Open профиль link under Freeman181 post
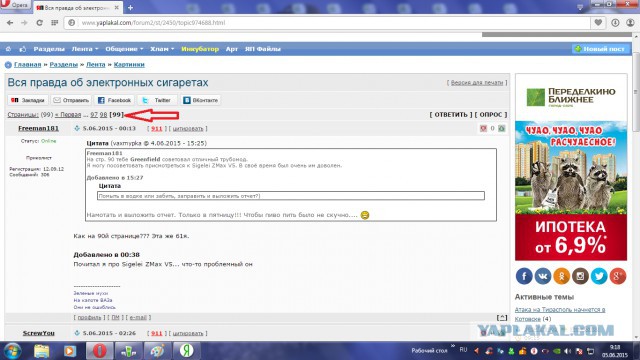640x360 pixels. click(x=89, y=317)
